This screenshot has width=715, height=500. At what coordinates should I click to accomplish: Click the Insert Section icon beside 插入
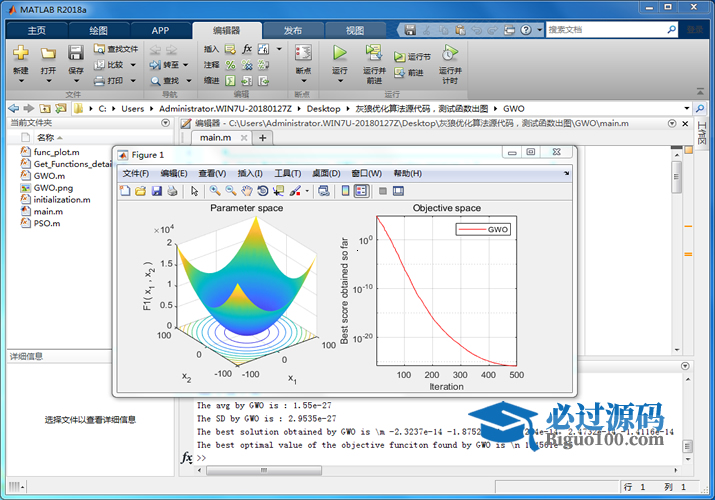click(x=230, y=49)
